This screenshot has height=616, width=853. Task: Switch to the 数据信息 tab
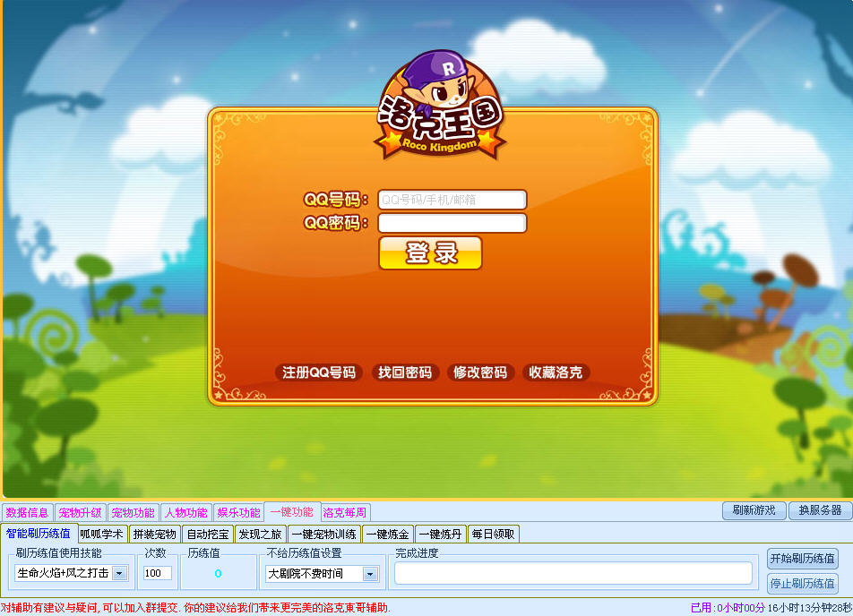tap(27, 513)
